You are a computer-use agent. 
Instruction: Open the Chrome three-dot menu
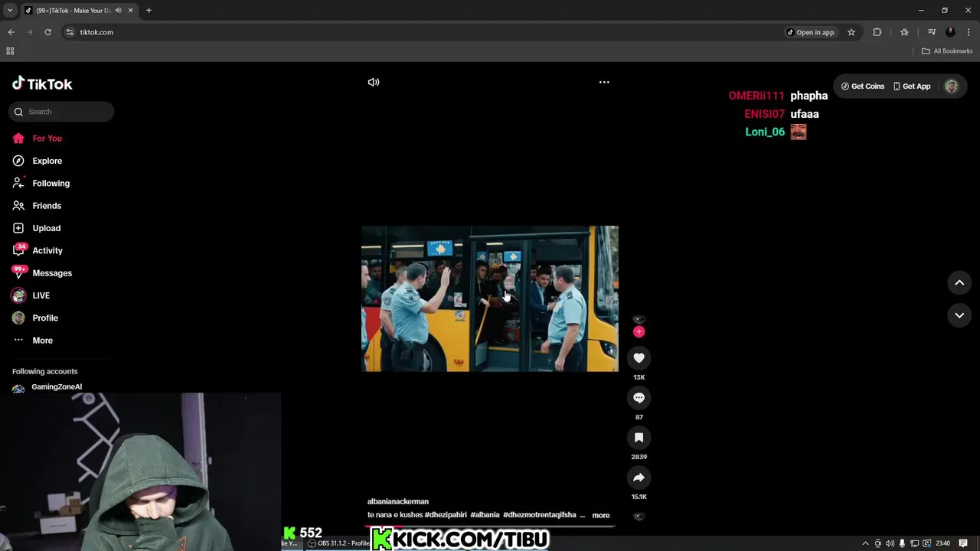coord(969,32)
